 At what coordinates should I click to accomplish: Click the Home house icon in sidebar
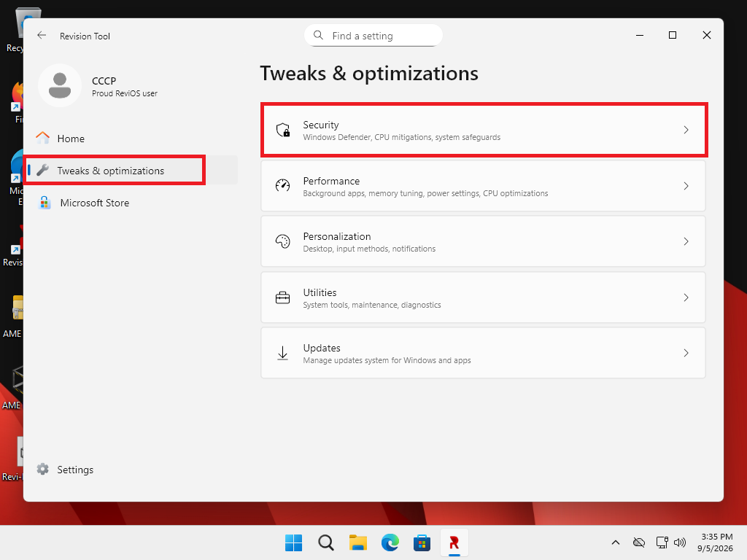click(x=43, y=138)
